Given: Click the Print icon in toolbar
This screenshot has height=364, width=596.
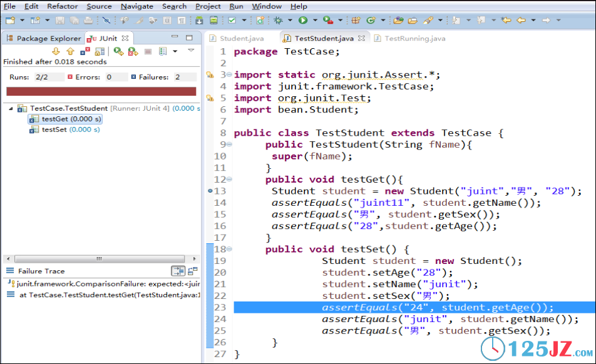Looking at the screenshot, I should (88, 20).
